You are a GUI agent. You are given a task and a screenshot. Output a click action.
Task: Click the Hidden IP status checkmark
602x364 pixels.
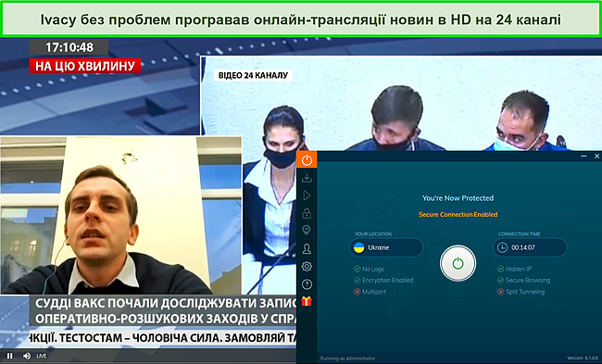click(x=501, y=270)
